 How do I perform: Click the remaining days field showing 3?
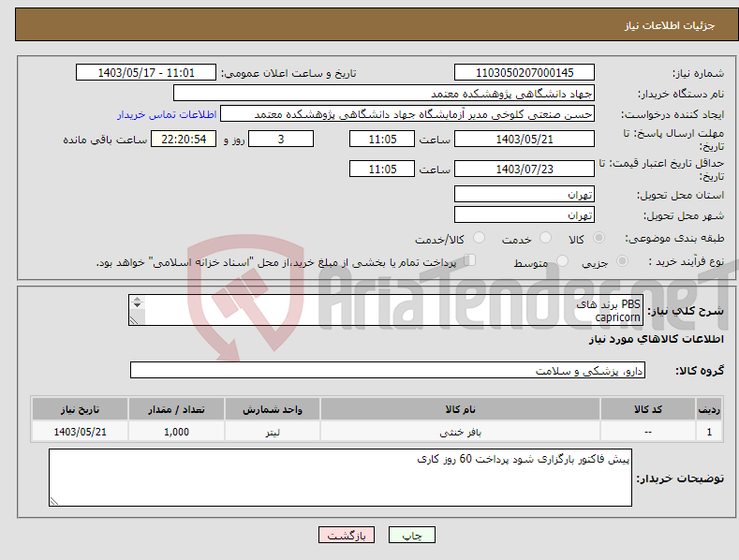point(281,139)
